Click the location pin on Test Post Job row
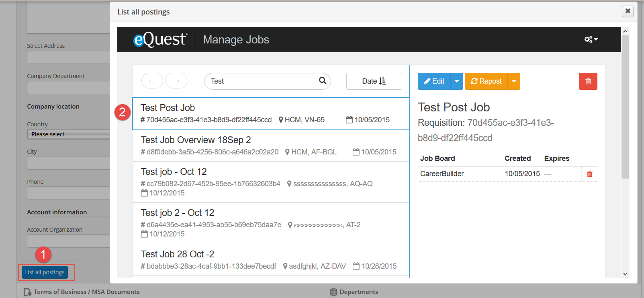 tap(281, 120)
